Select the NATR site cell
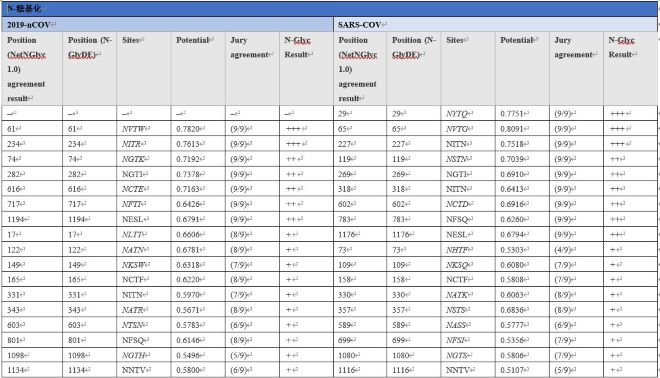This screenshot has height=378, width=660. [x=144, y=310]
